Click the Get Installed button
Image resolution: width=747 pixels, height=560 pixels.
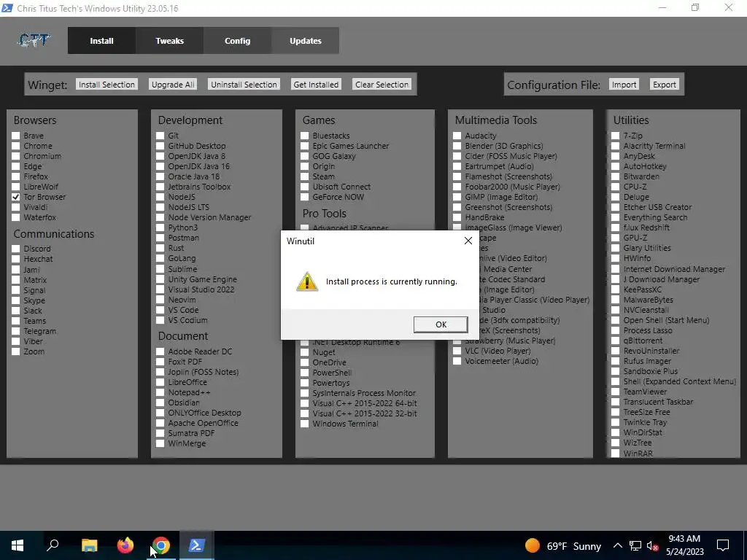coord(316,85)
